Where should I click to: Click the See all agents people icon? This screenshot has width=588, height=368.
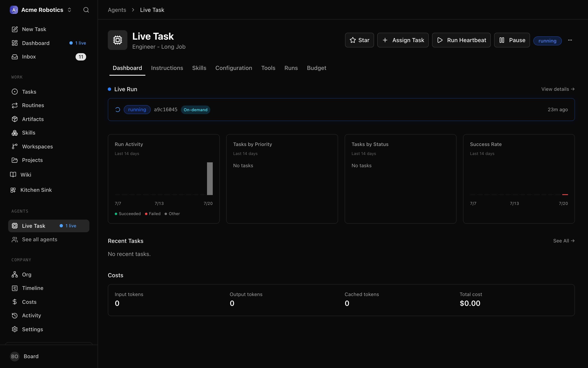pyautogui.click(x=14, y=239)
